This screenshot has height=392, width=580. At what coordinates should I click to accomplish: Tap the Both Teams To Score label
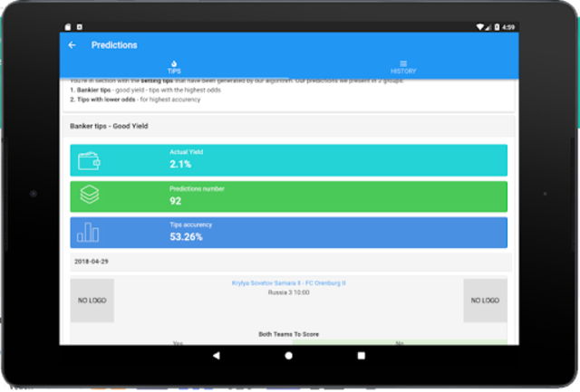pos(288,334)
